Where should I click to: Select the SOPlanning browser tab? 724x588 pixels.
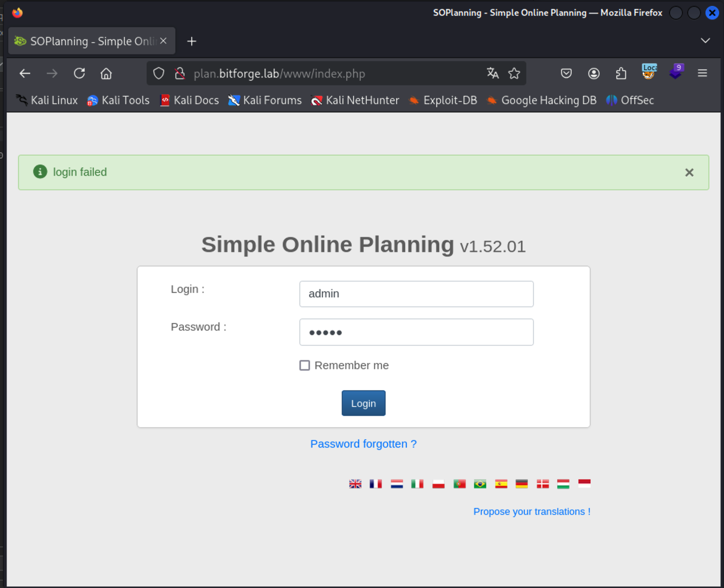[92, 41]
